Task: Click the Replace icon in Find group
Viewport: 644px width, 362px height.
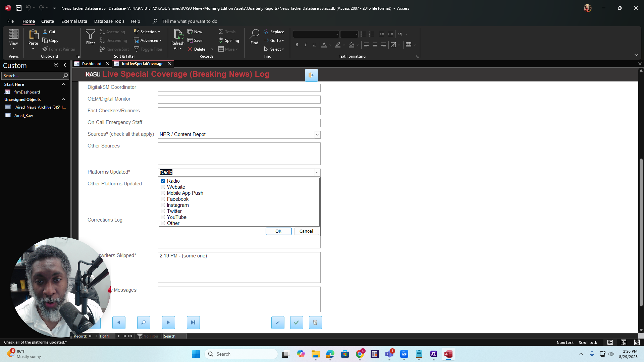Action: click(266, 32)
